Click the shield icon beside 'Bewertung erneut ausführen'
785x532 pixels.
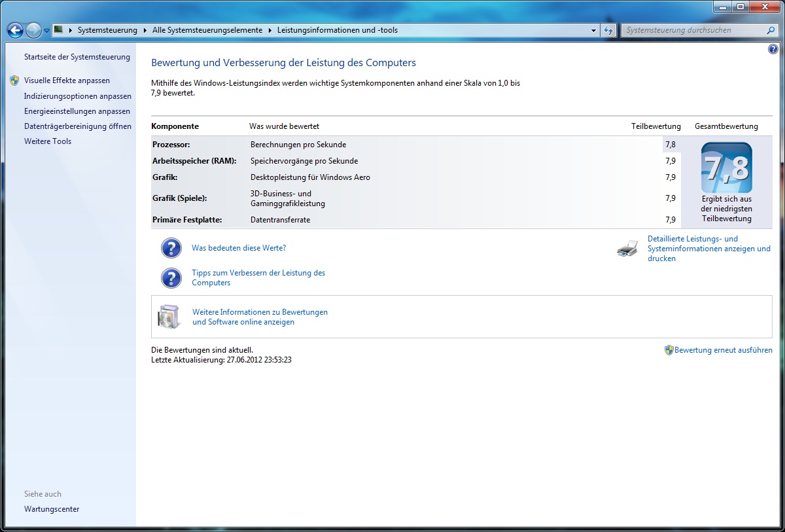[x=669, y=350]
